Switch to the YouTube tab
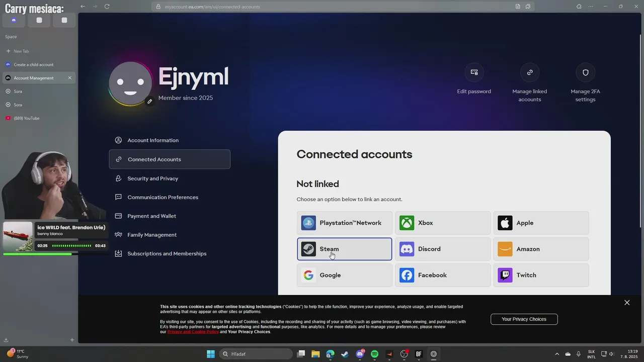This screenshot has width=644, height=362. [39, 118]
